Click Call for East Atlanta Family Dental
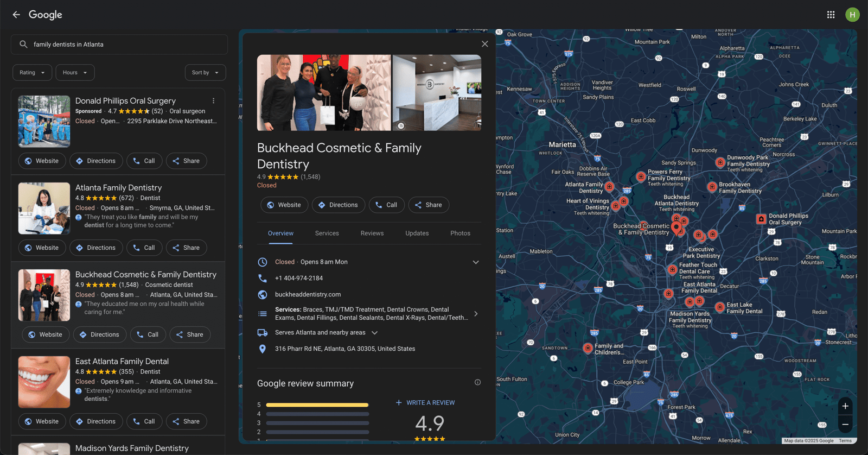The image size is (868, 455). point(144,422)
